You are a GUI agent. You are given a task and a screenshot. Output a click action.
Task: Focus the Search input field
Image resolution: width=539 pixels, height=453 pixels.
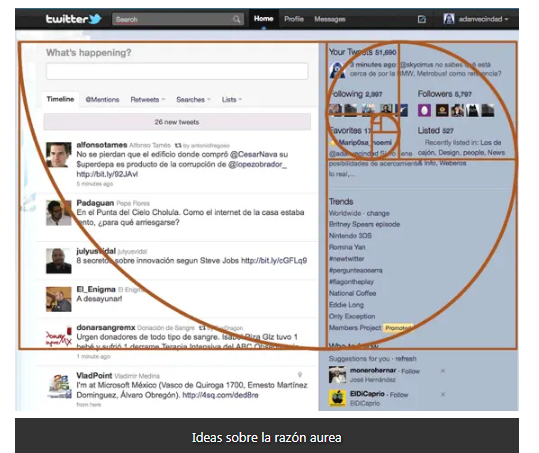point(178,19)
